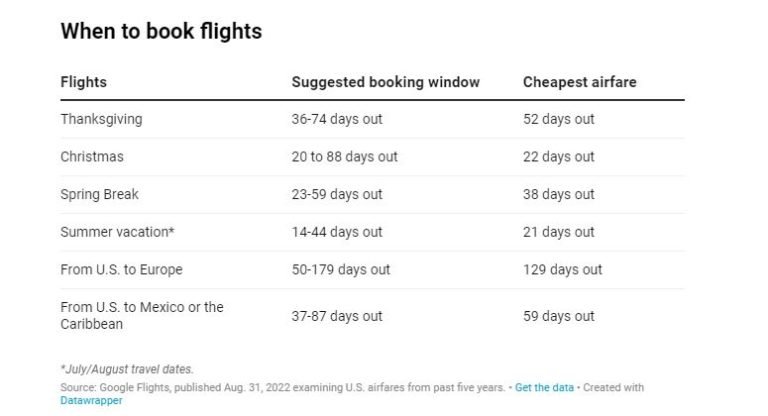Click the 'Flights' column header

click(x=83, y=82)
